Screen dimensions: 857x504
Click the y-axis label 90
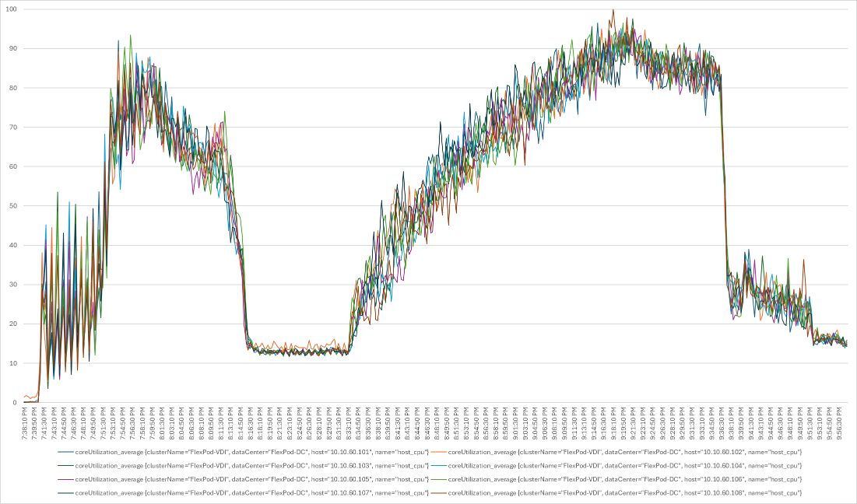12,48
